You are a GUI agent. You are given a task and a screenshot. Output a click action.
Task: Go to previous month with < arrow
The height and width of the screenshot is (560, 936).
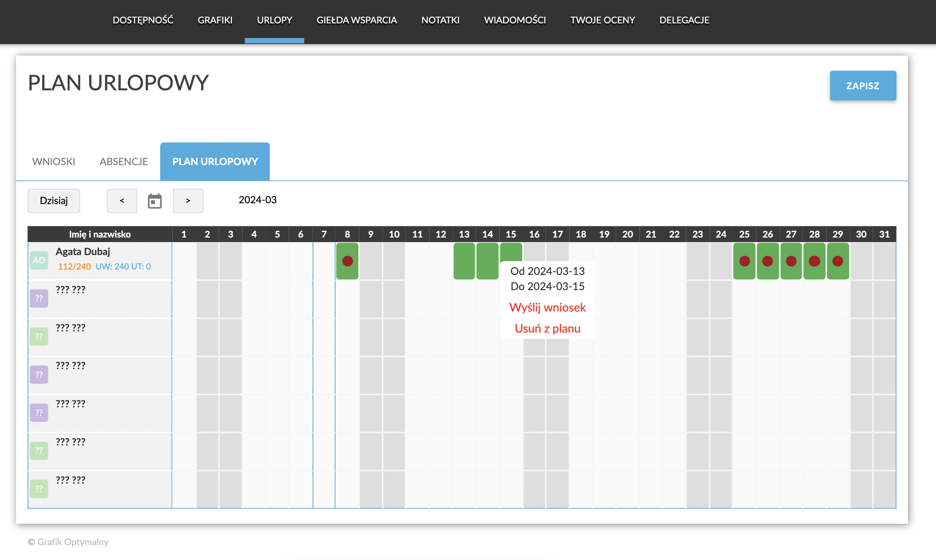click(x=122, y=201)
